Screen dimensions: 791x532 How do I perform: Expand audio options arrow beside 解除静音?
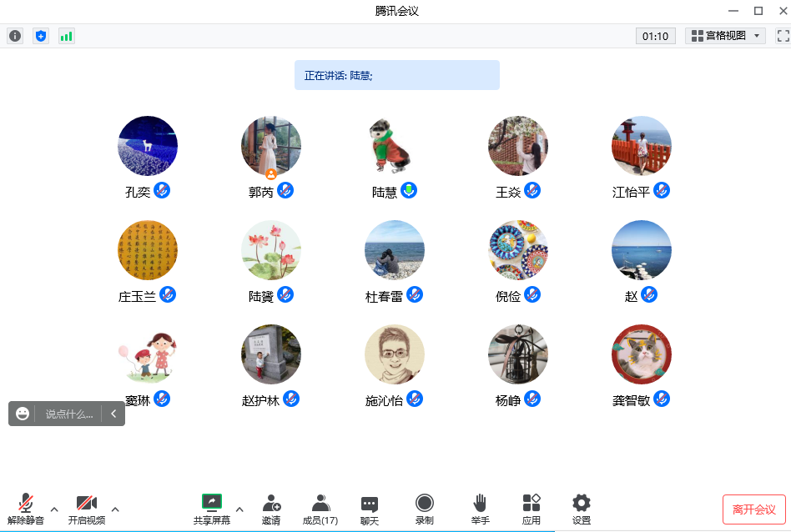[x=54, y=509]
